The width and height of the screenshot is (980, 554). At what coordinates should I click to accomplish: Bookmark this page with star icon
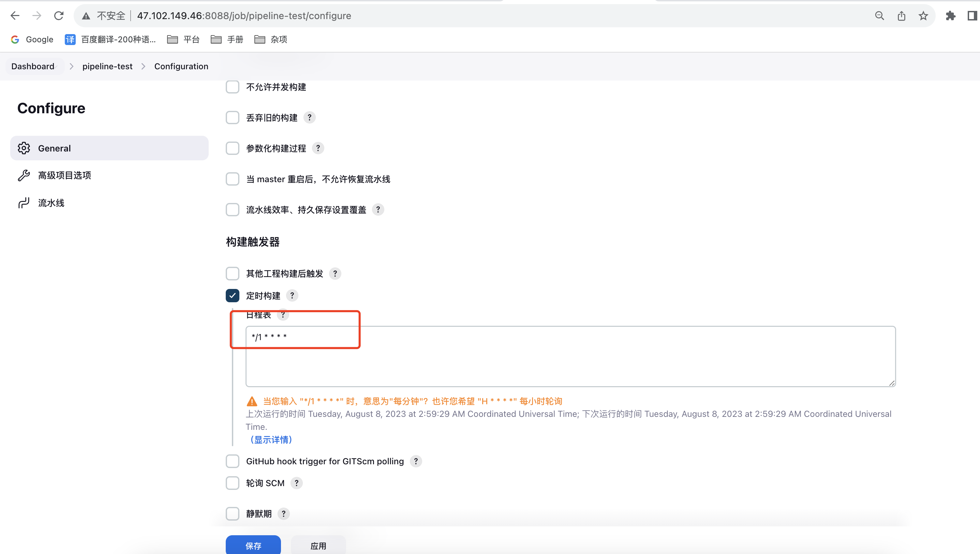[x=923, y=16]
